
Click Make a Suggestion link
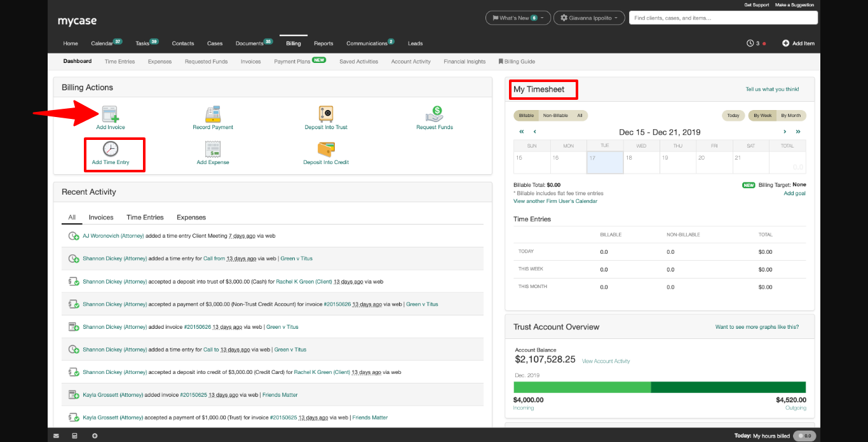[x=794, y=5]
